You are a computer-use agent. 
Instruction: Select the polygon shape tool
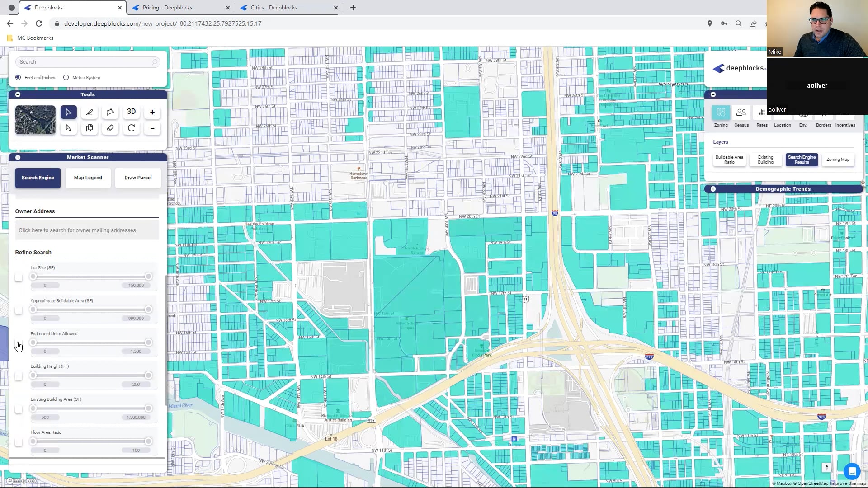tap(110, 112)
